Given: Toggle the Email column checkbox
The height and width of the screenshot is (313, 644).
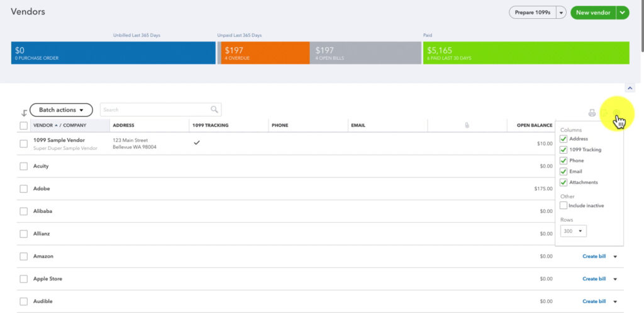Looking at the screenshot, I should [563, 171].
